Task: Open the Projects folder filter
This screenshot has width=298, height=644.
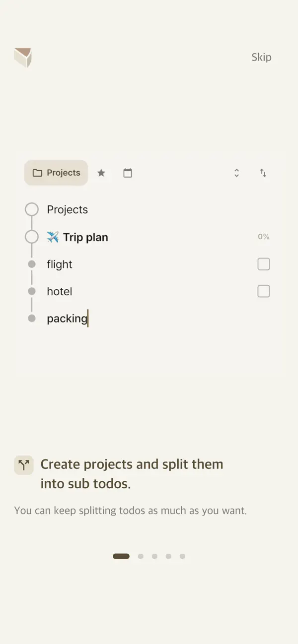Action: 56,173
